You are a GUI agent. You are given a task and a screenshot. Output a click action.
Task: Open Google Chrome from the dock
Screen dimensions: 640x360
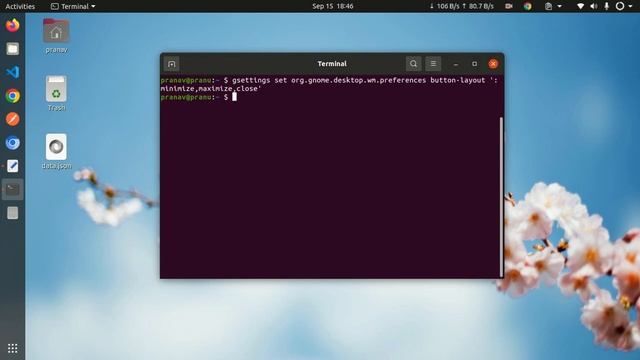(x=13, y=96)
